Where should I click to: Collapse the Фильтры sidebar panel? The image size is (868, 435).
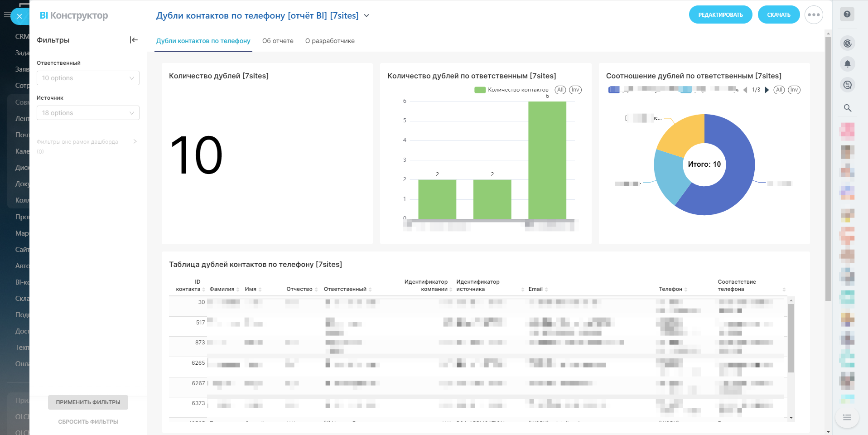tap(134, 40)
